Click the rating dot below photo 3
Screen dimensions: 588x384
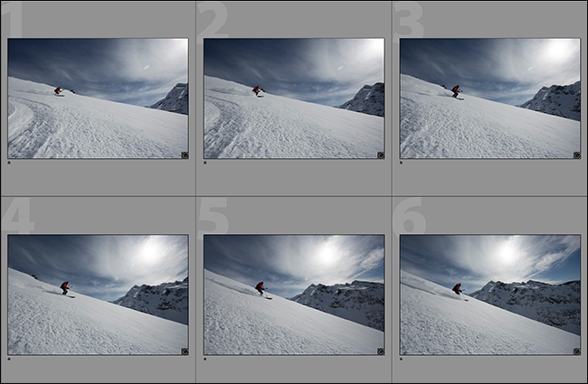click(x=402, y=164)
